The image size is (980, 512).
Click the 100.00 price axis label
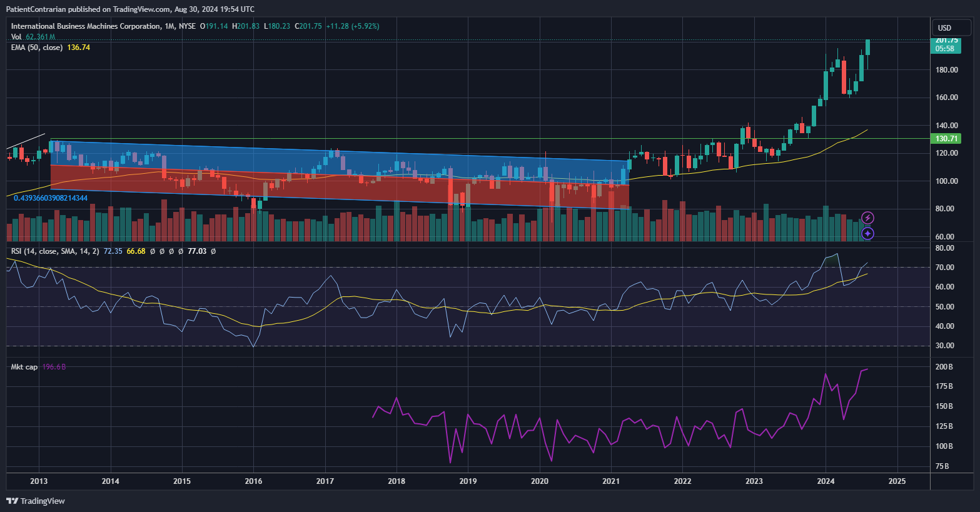click(946, 181)
